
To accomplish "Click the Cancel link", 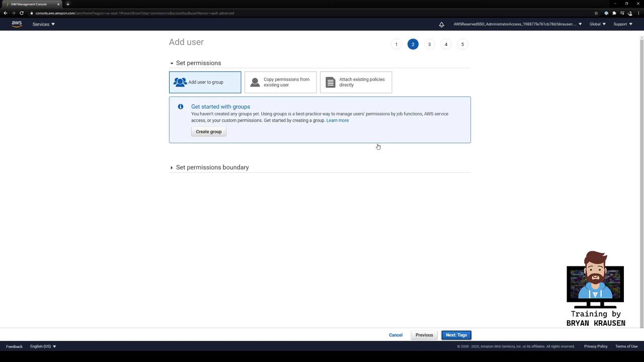I will click(395, 335).
